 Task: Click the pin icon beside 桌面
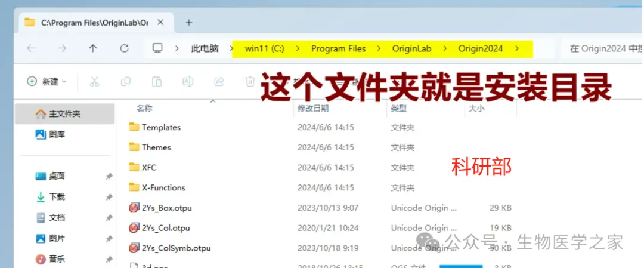[109, 176]
